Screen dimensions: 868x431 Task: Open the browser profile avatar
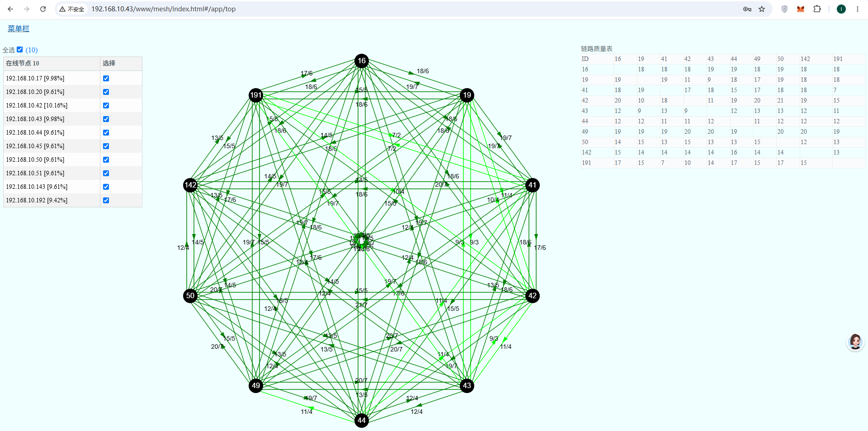841,9
